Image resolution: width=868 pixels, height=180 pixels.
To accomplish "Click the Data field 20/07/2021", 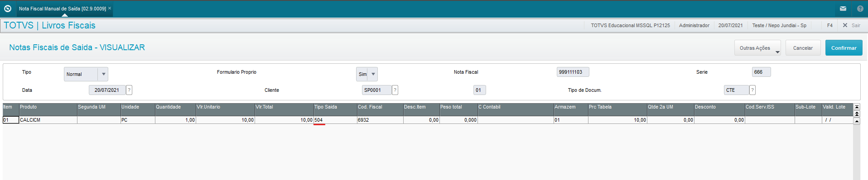I will pos(107,90).
